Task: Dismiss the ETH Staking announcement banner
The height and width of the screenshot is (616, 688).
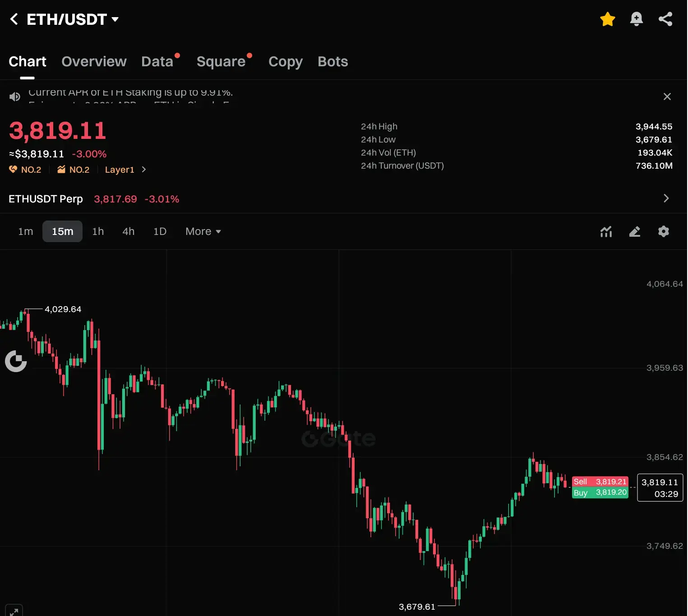Action: coord(667,97)
